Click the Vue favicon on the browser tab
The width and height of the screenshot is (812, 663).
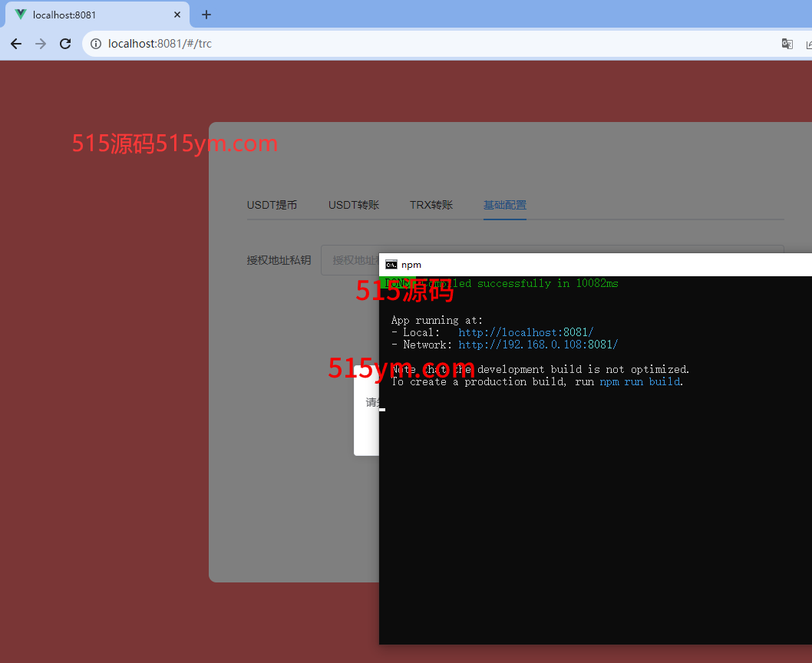pyautogui.click(x=21, y=15)
